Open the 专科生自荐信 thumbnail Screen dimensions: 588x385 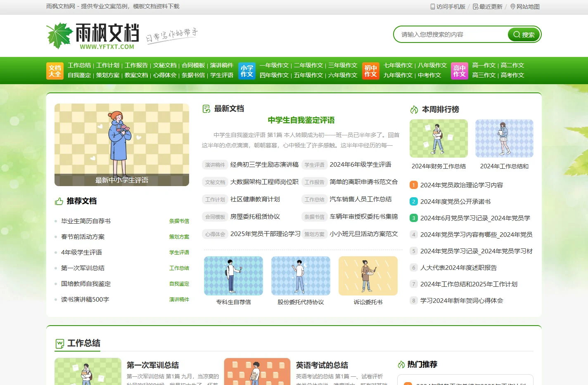tap(233, 276)
